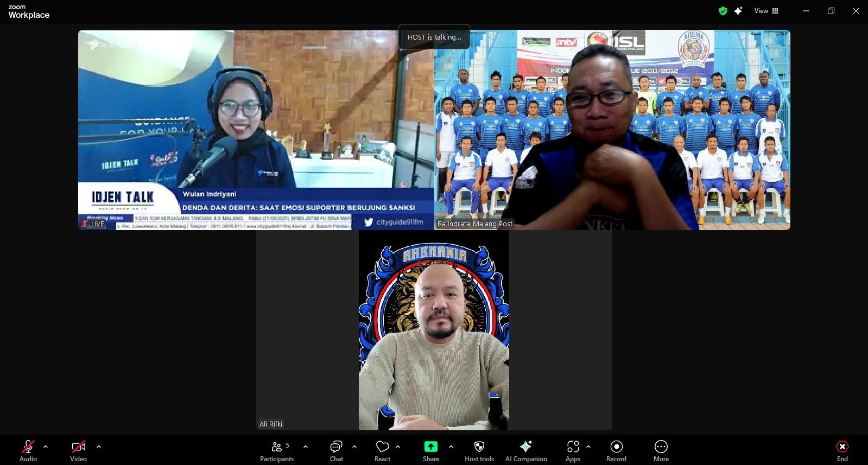Open the Apps icon
The image size is (868, 465).
coord(573,447)
